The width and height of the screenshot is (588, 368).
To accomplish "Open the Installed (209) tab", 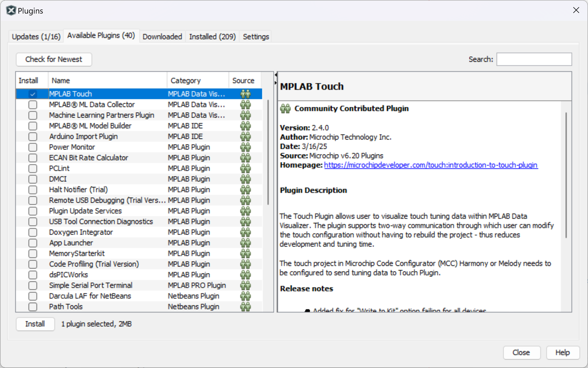I will click(x=212, y=37).
